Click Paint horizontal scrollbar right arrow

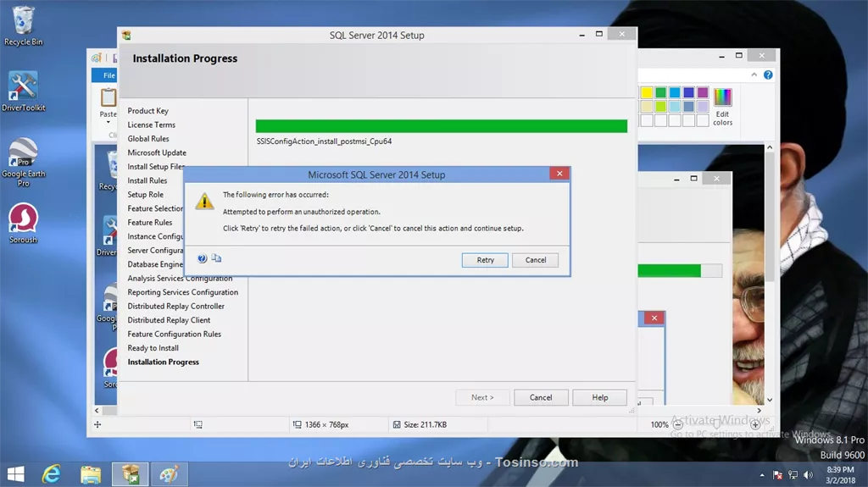click(759, 411)
